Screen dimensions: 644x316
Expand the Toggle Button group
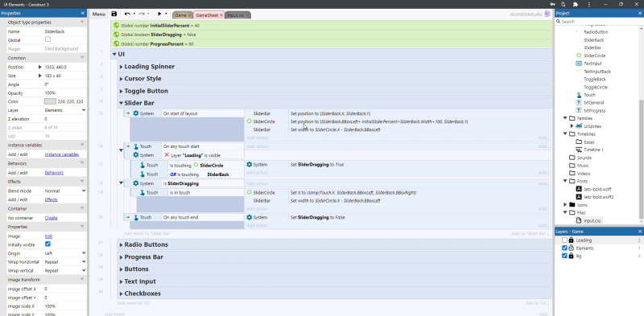tap(122, 91)
